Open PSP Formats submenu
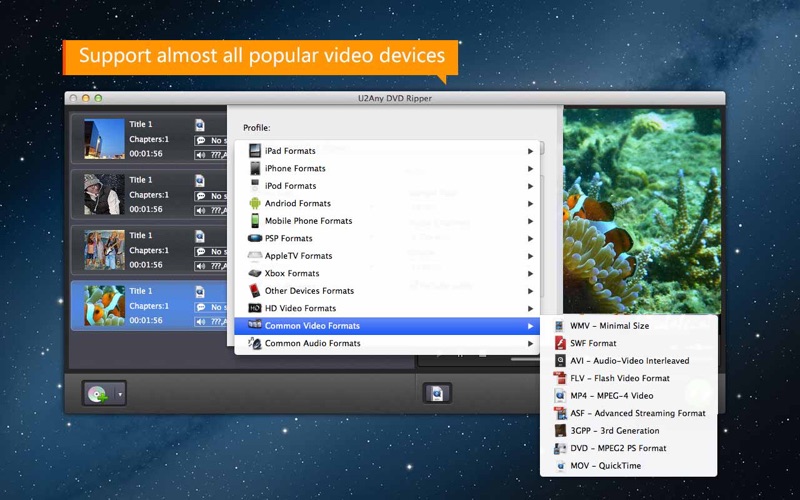This screenshot has width=800, height=500. pos(387,238)
